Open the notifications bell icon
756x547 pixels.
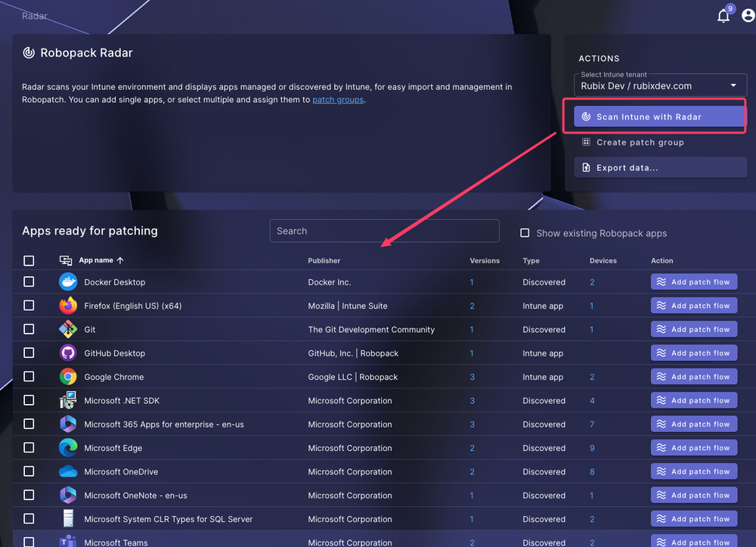(x=723, y=16)
